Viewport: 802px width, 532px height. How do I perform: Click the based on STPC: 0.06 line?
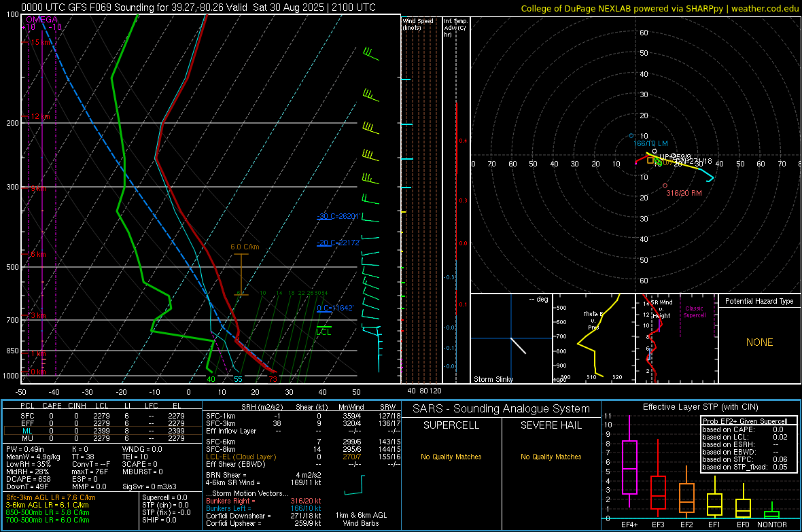pos(745,459)
